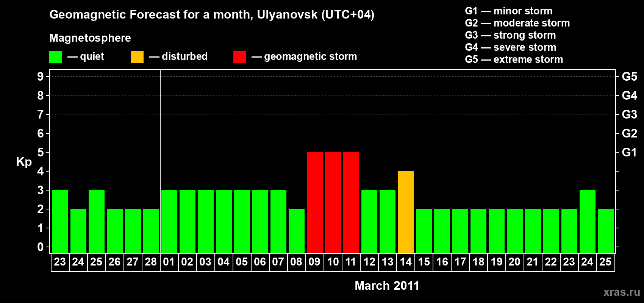Click the G5 label on right axis
The width and height of the screenshot is (644, 303).
[630, 77]
